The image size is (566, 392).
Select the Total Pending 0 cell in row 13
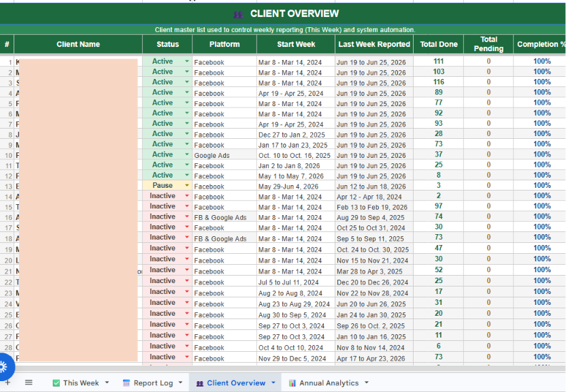pos(488,186)
